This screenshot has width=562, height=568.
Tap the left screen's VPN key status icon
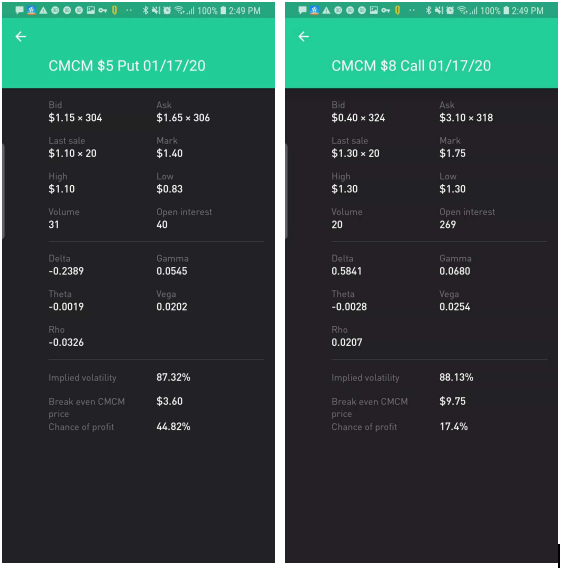pos(103,11)
